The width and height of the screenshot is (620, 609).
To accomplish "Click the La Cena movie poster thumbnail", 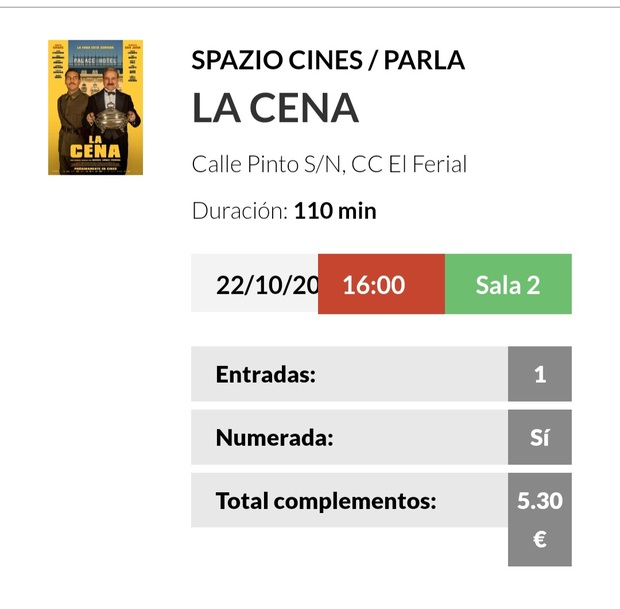I will click(x=95, y=107).
